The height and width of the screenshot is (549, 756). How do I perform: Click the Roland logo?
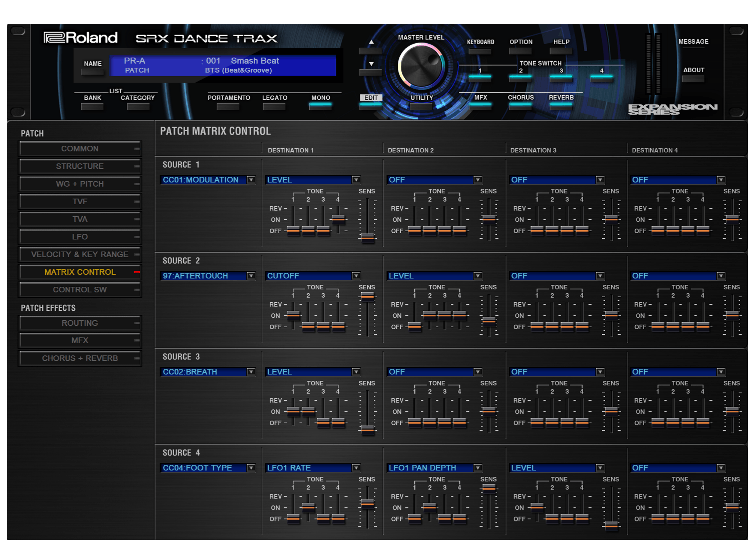(80, 38)
